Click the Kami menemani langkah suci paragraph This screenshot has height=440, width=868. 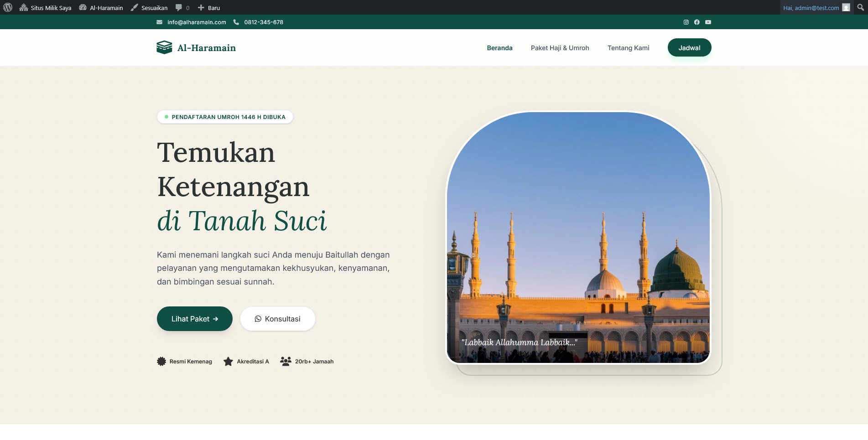pos(273,268)
